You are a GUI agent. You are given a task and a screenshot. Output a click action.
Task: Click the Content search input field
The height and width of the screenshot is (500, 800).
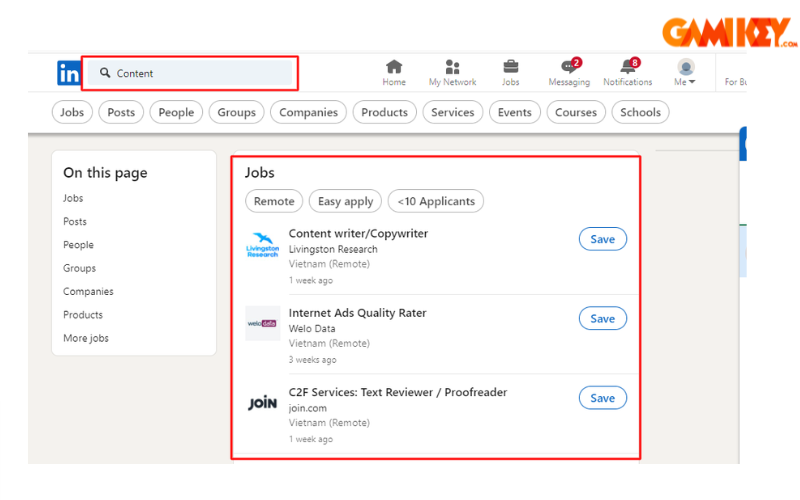coord(190,73)
